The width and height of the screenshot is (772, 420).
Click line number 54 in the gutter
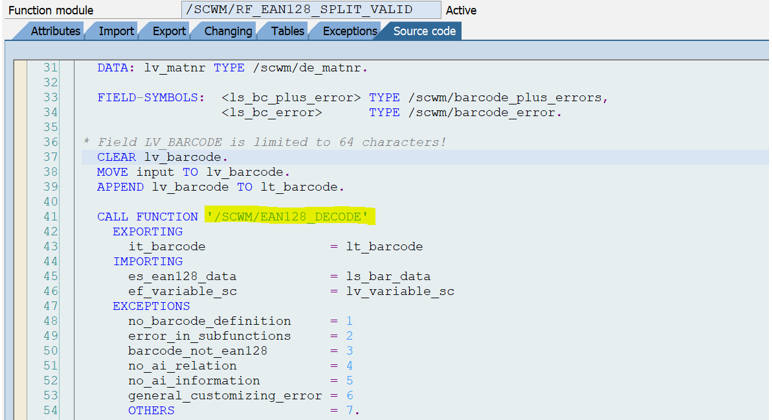pos(50,411)
